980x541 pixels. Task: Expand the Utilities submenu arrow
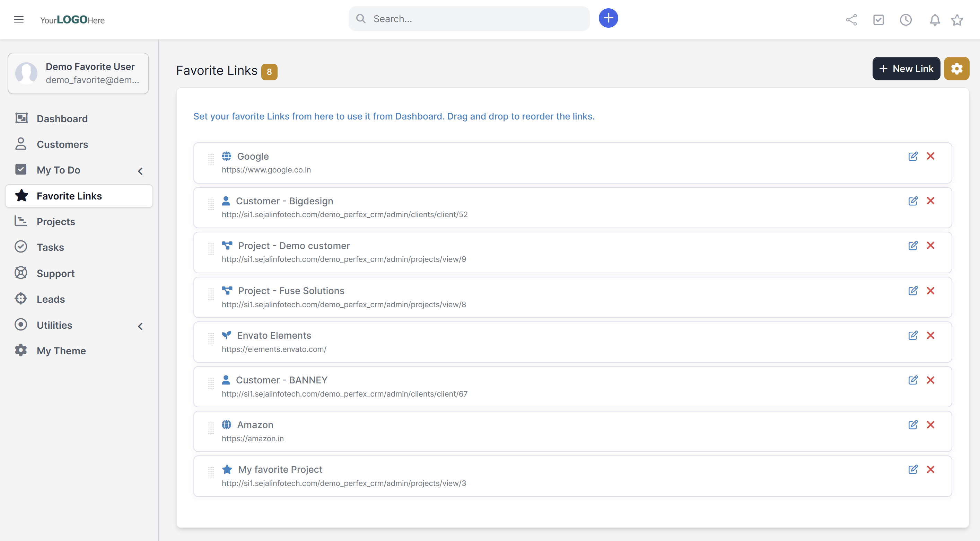(x=140, y=326)
